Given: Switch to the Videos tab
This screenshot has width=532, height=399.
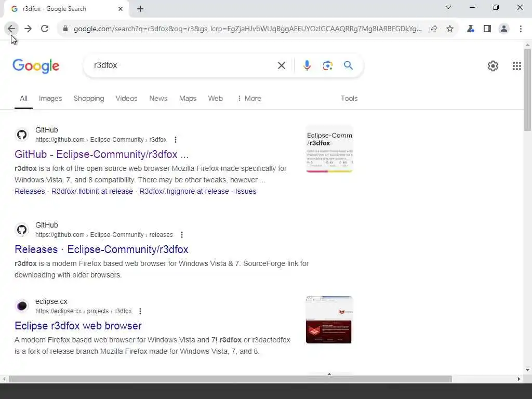Looking at the screenshot, I should (x=127, y=98).
